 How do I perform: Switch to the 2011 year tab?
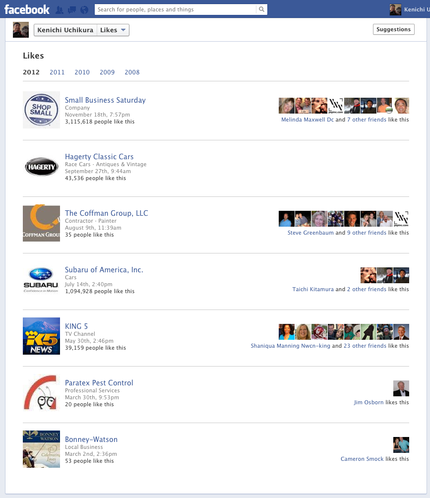(x=57, y=72)
